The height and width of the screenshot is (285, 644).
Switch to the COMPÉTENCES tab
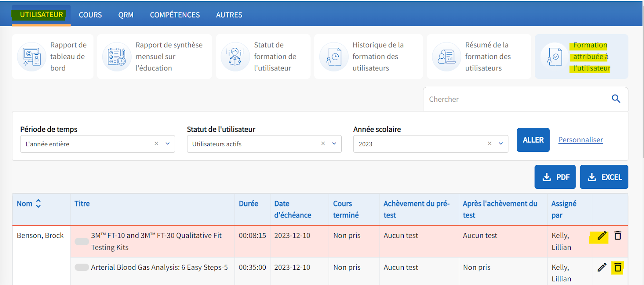click(x=175, y=15)
